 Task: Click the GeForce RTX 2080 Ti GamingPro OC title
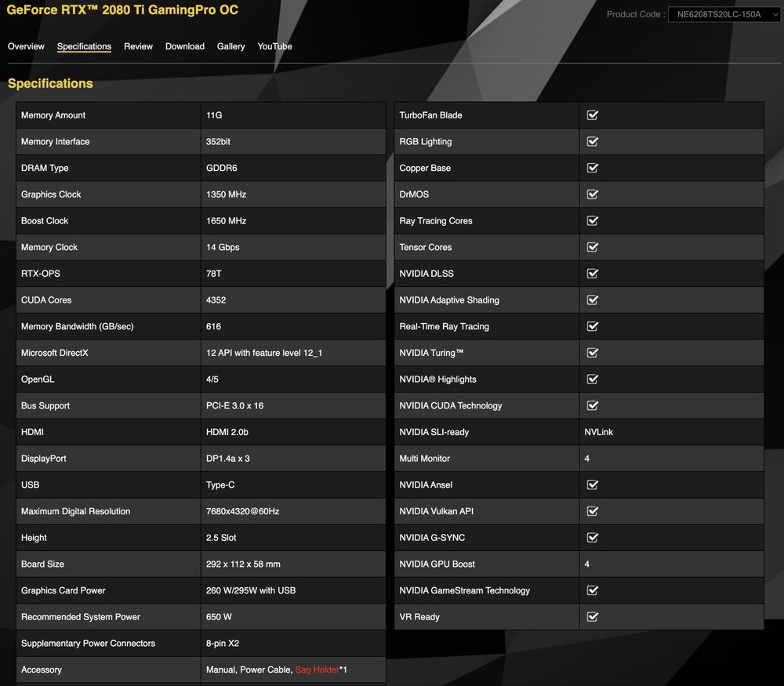(122, 10)
